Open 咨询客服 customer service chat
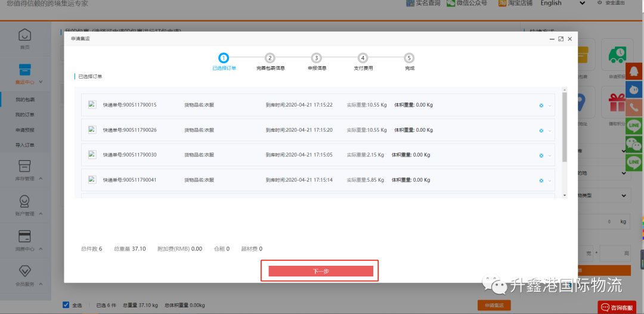This screenshot has width=644, height=314. (x=618, y=307)
